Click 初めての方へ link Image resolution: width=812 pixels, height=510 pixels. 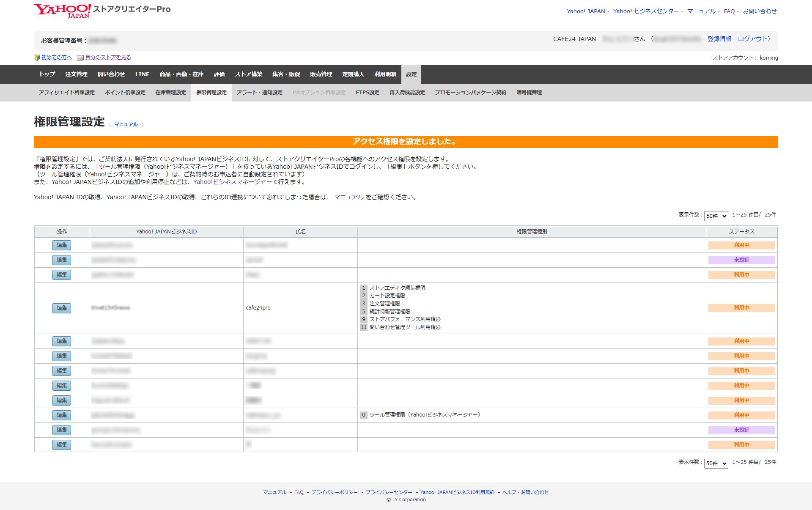56,58
